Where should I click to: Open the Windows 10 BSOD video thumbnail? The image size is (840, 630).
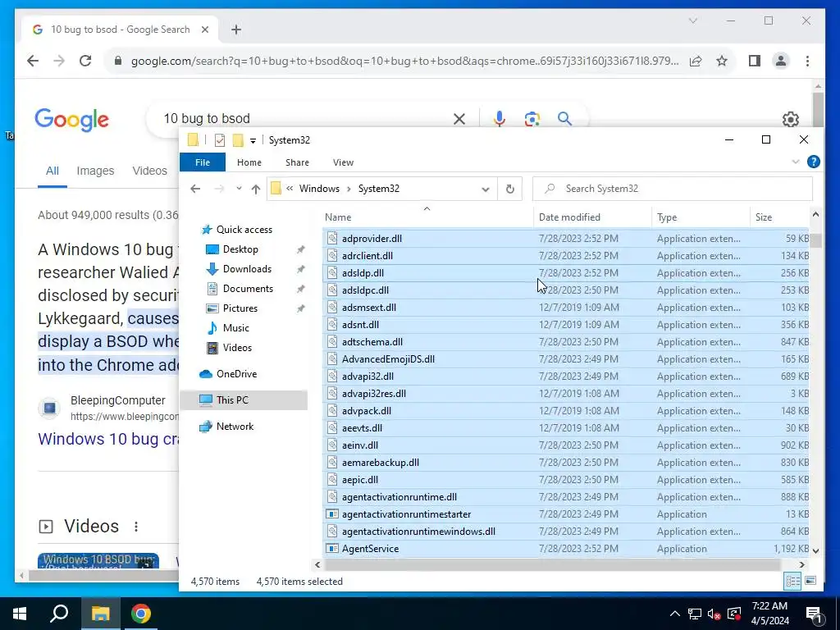point(98,560)
